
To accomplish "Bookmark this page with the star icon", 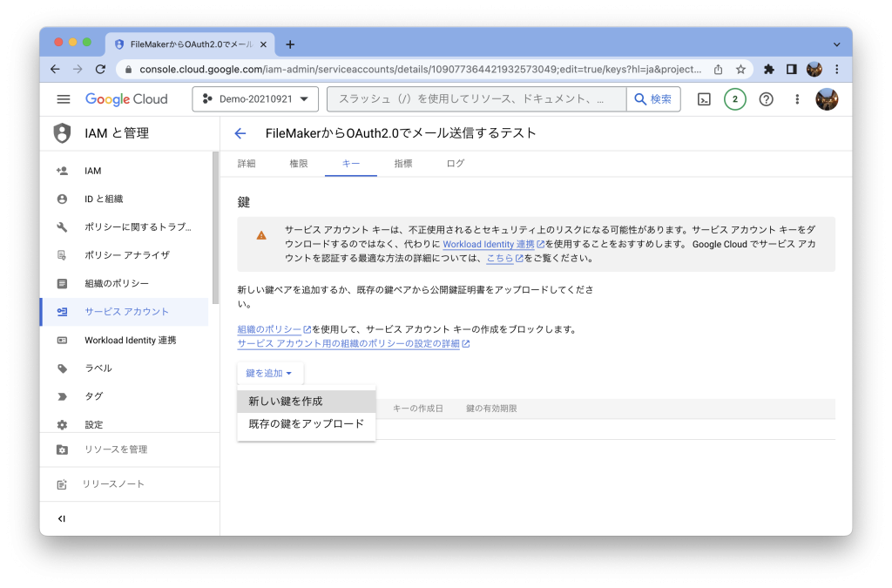I will click(740, 70).
